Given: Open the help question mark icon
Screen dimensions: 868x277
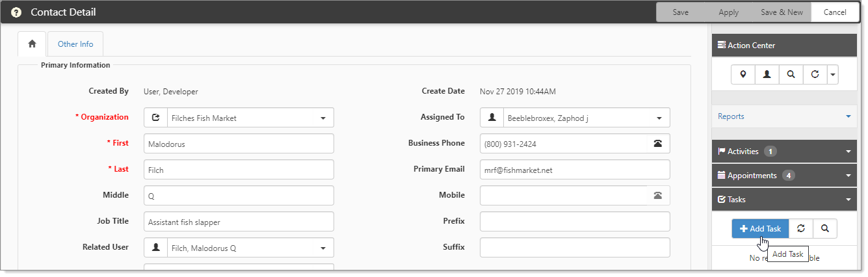Looking at the screenshot, I should (16, 12).
